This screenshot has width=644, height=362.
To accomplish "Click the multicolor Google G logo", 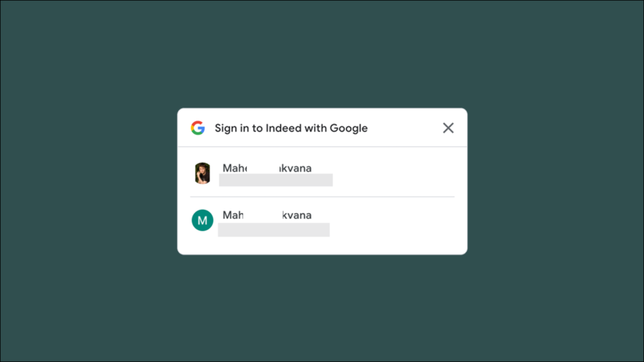I will click(x=198, y=128).
